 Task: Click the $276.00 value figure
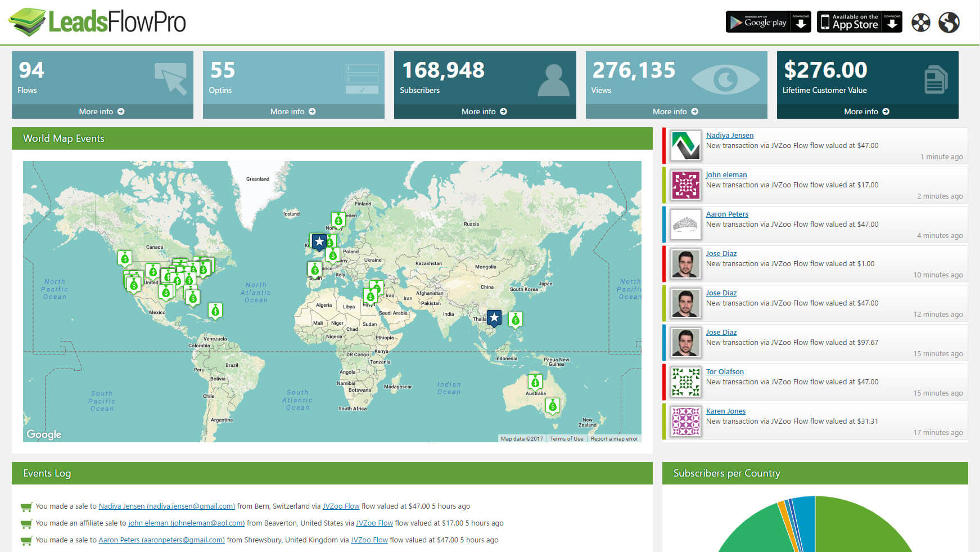(x=825, y=70)
